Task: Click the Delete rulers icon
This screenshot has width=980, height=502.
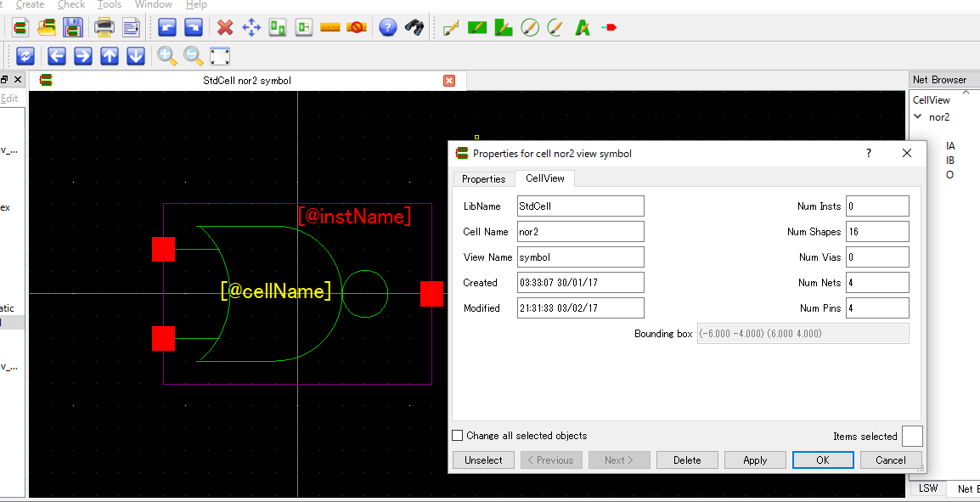Action: click(x=357, y=27)
